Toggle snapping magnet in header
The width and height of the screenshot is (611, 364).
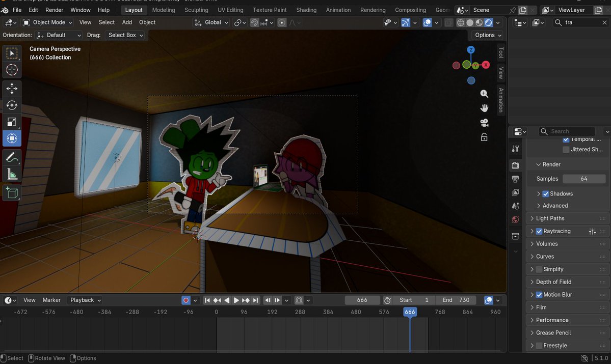point(254,22)
